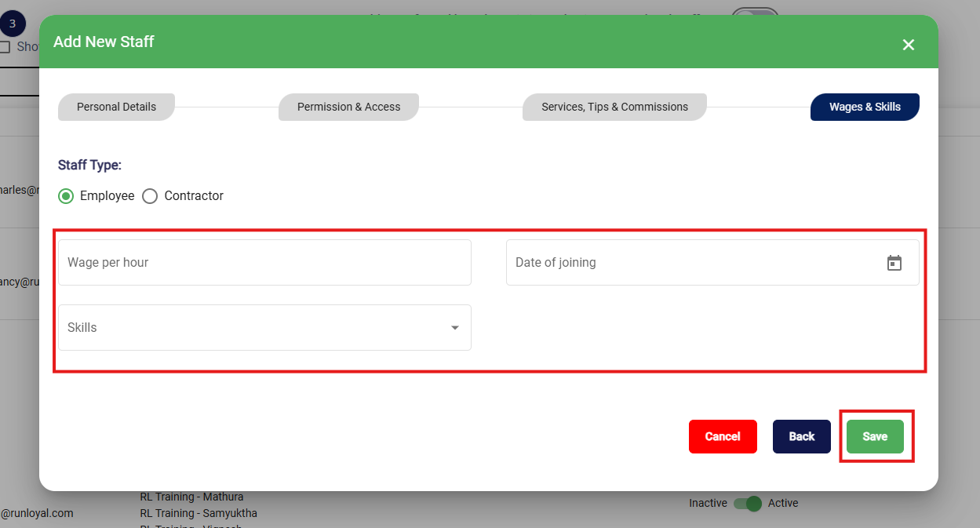Open Services, Tips & Commissions step

coord(614,107)
